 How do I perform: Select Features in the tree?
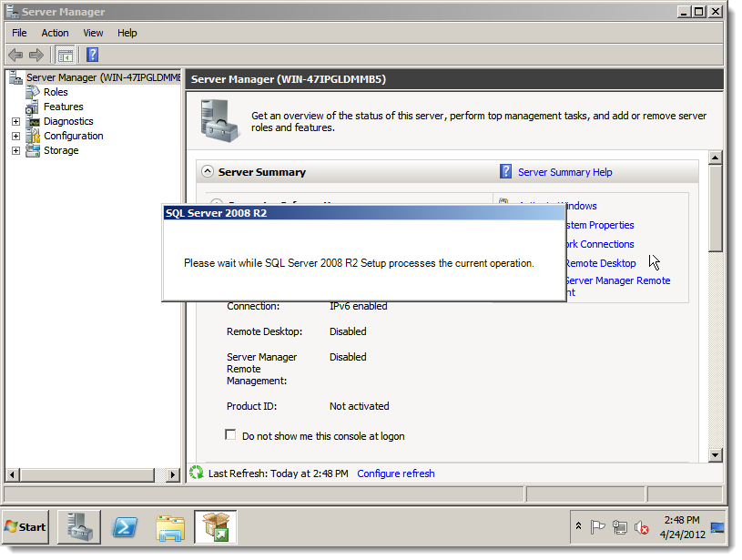(64, 107)
